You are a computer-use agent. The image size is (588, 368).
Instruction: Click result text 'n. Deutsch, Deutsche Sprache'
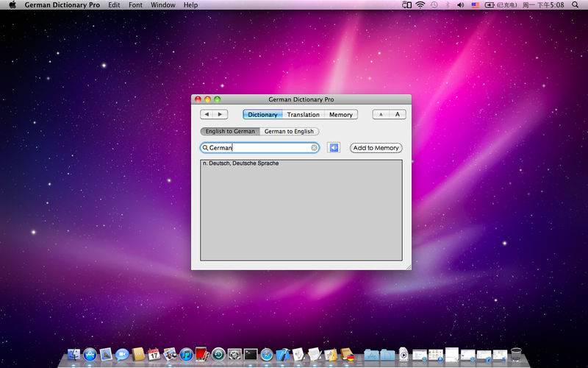pos(241,163)
